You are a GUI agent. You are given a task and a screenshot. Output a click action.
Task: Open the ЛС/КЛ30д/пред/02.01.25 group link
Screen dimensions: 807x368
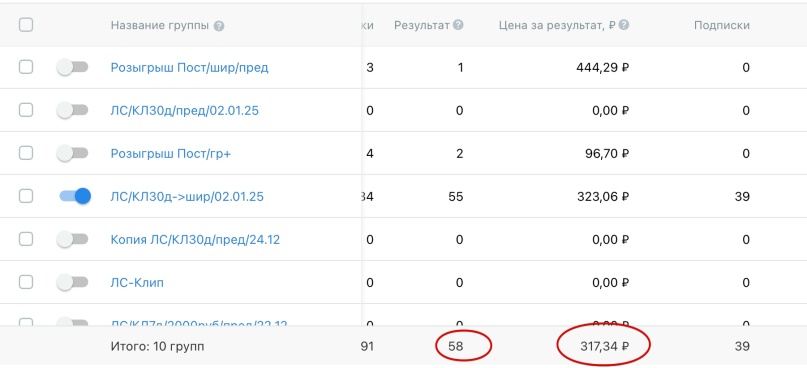click(185, 110)
